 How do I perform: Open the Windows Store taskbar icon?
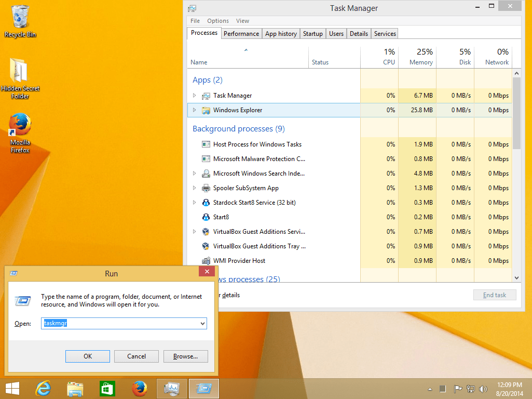pyautogui.click(x=107, y=389)
